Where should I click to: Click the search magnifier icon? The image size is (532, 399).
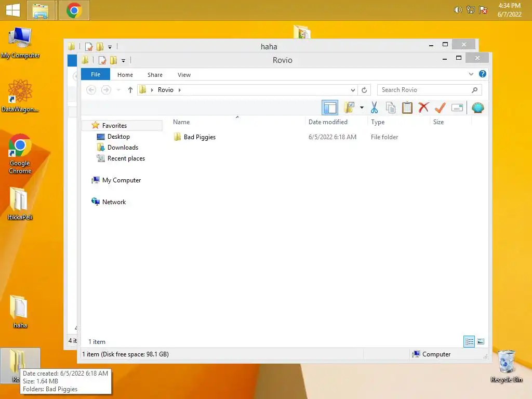tap(475, 90)
